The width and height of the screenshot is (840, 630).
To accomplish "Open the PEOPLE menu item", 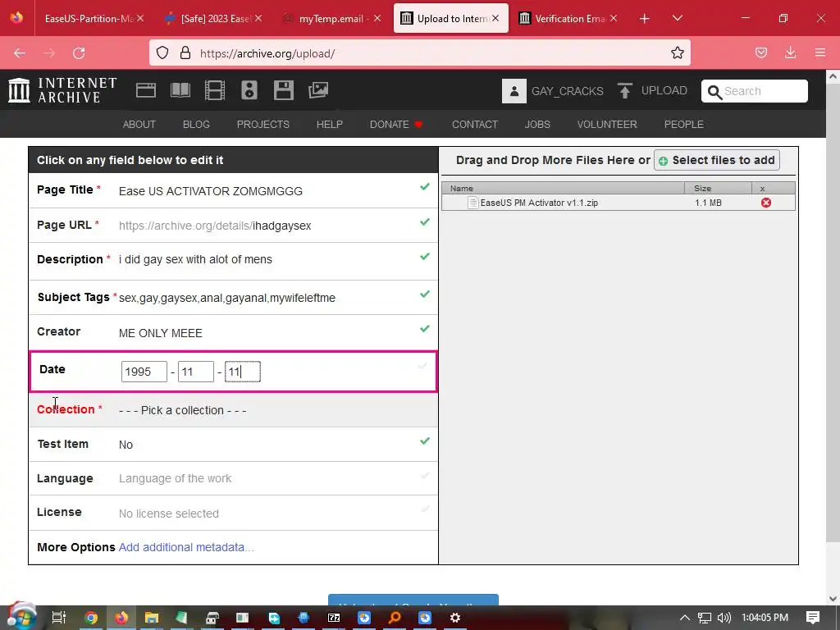I will click(683, 125).
